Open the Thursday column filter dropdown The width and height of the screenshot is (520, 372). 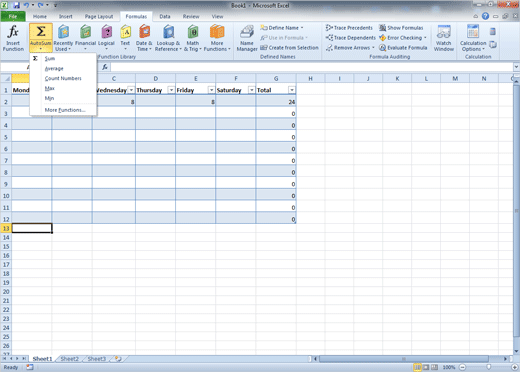point(171,90)
